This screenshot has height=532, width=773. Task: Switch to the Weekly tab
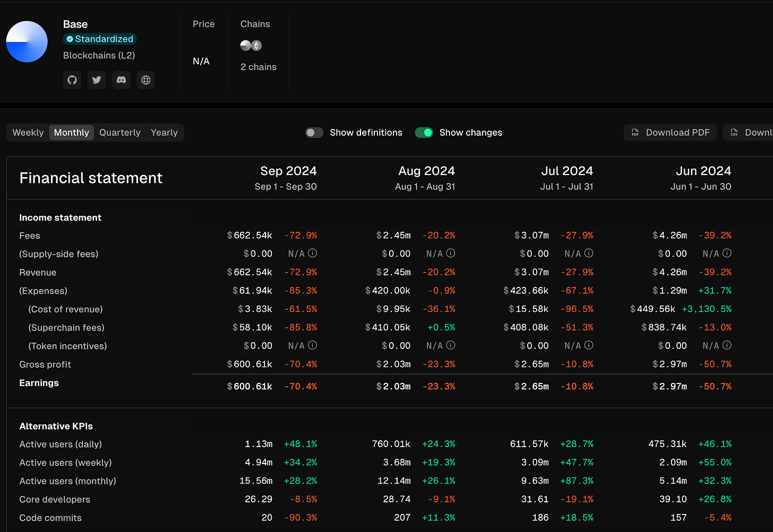pos(28,133)
